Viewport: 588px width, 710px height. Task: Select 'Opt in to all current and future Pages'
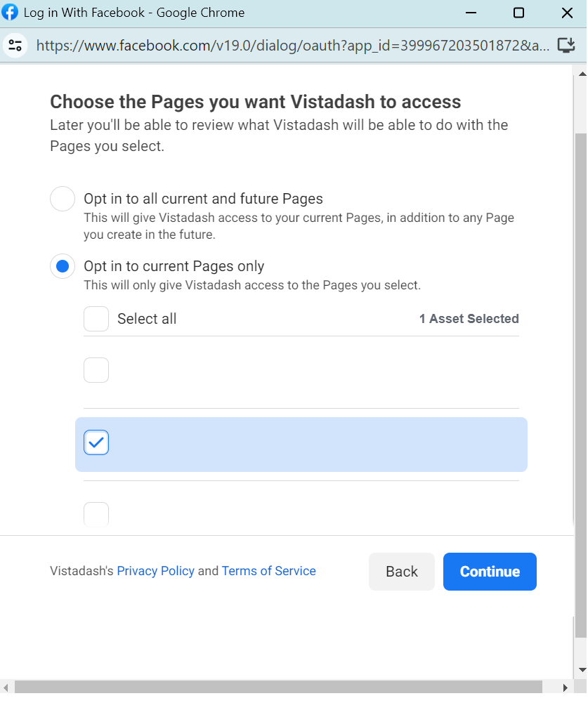[x=63, y=199]
